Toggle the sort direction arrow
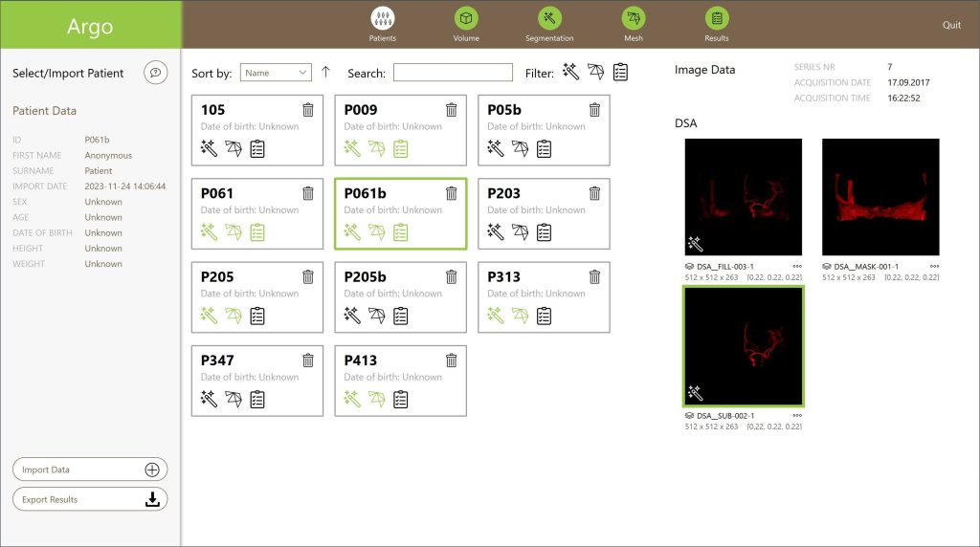980x547 pixels. (325, 72)
